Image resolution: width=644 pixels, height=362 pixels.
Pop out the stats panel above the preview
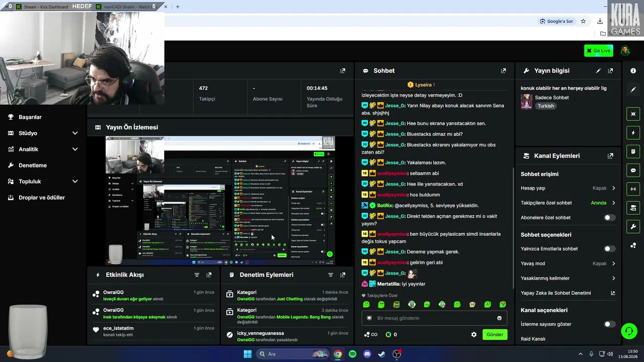[x=343, y=71]
